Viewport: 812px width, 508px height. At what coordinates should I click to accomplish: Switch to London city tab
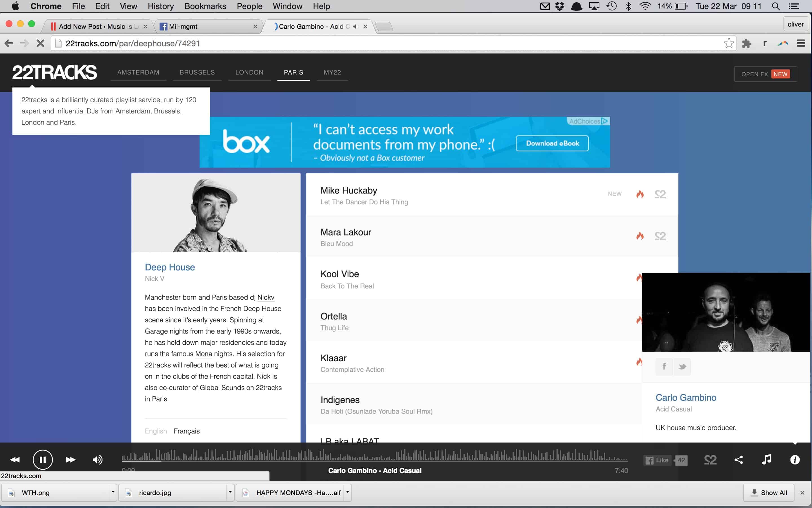tap(249, 72)
